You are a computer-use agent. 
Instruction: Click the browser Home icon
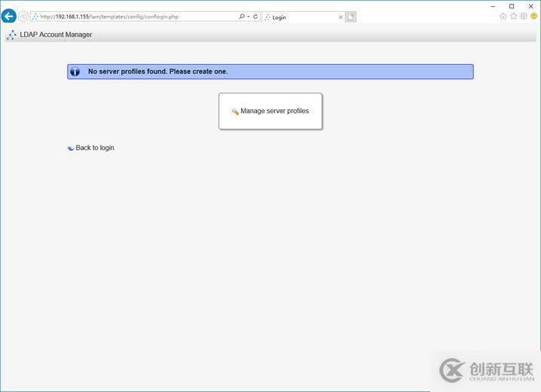tap(503, 17)
